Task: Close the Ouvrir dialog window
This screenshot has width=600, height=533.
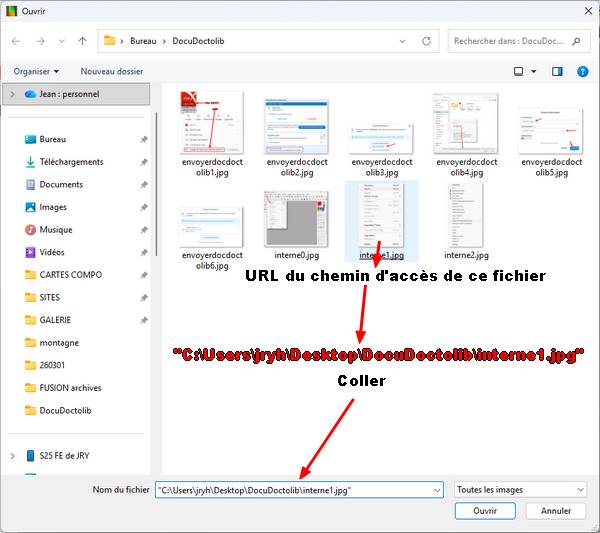Action: [589, 11]
